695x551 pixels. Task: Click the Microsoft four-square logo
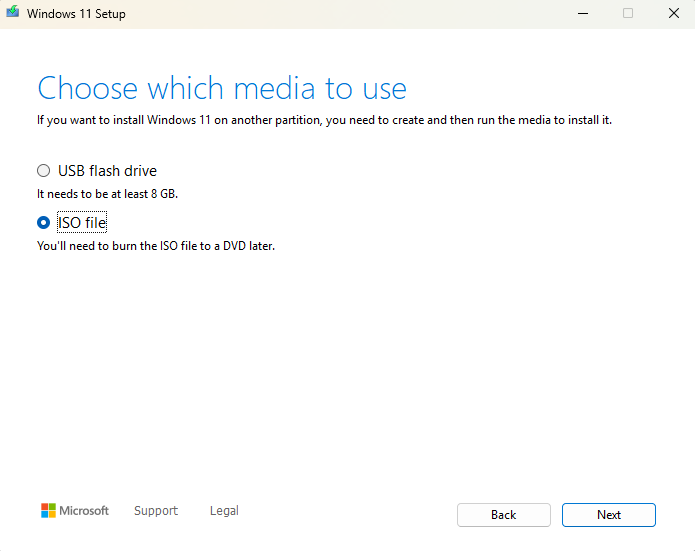[48, 511]
